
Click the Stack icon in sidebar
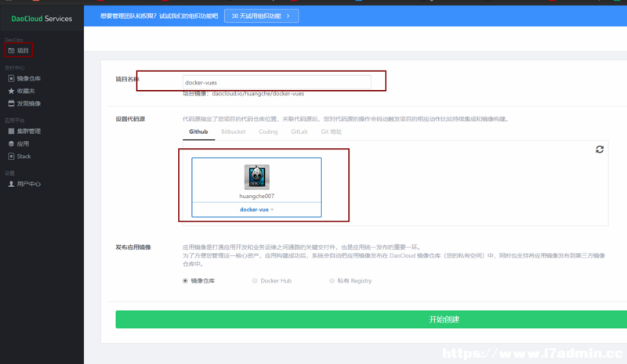click(x=11, y=157)
